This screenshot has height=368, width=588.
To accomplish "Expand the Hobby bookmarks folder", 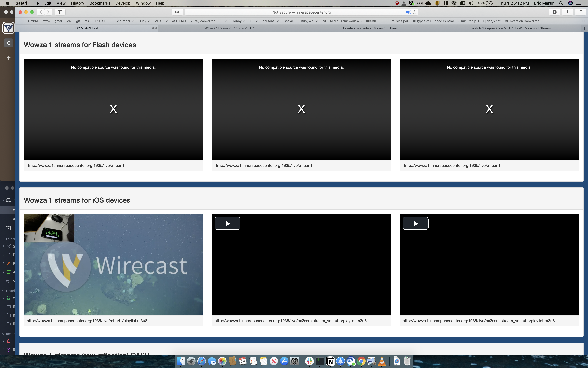I will coord(238,21).
